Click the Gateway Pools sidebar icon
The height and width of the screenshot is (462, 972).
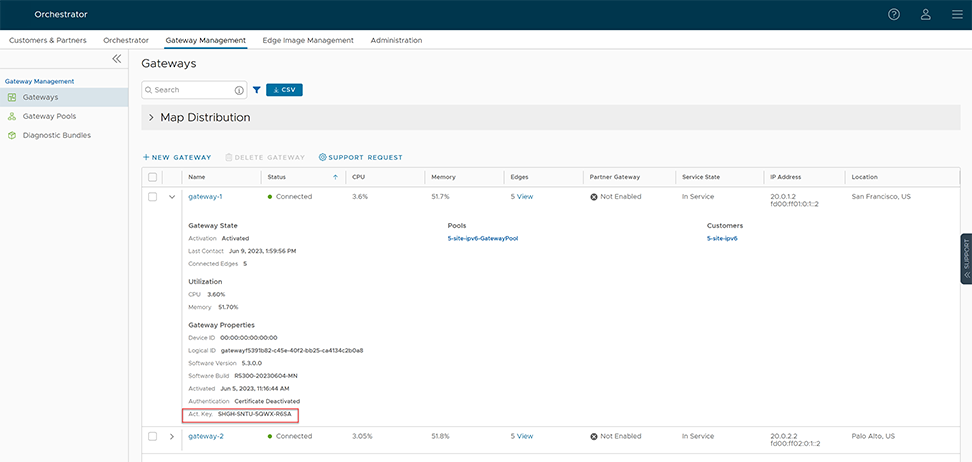pyautogui.click(x=12, y=116)
